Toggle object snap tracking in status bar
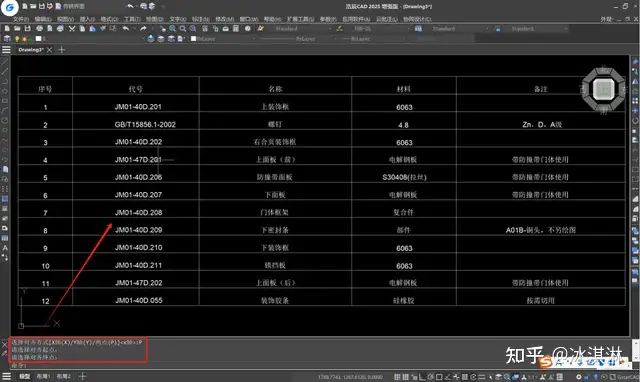 [448, 377]
